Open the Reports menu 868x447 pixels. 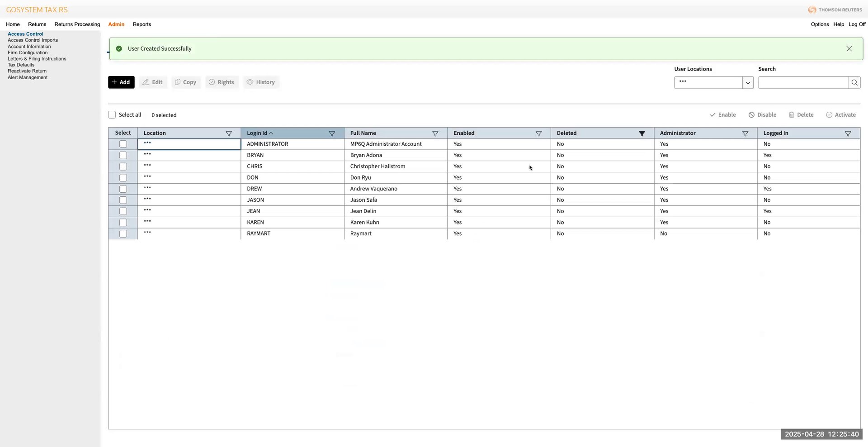click(x=142, y=24)
